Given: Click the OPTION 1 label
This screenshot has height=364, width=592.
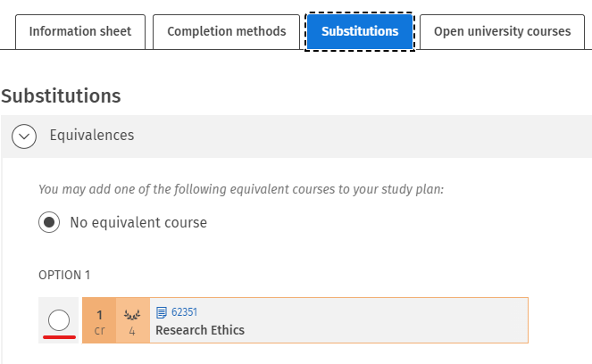Looking at the screenshot, I should [x=64, y=275].
